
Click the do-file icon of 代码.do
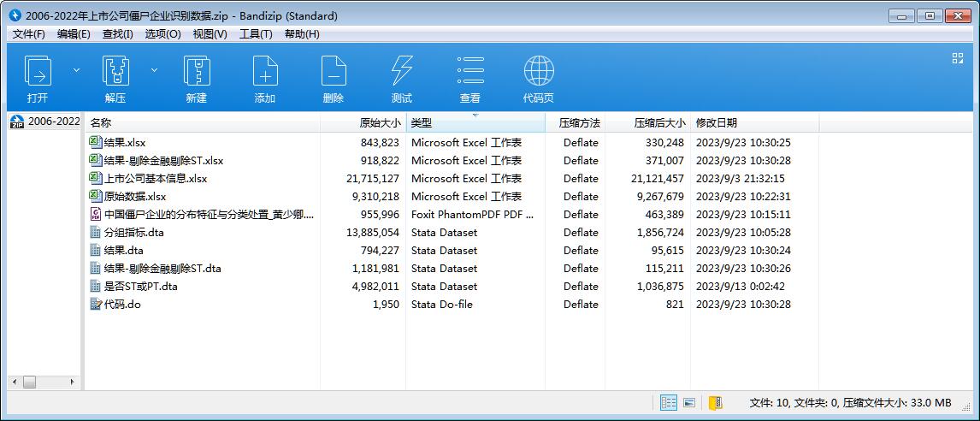(x=96, y=304)
